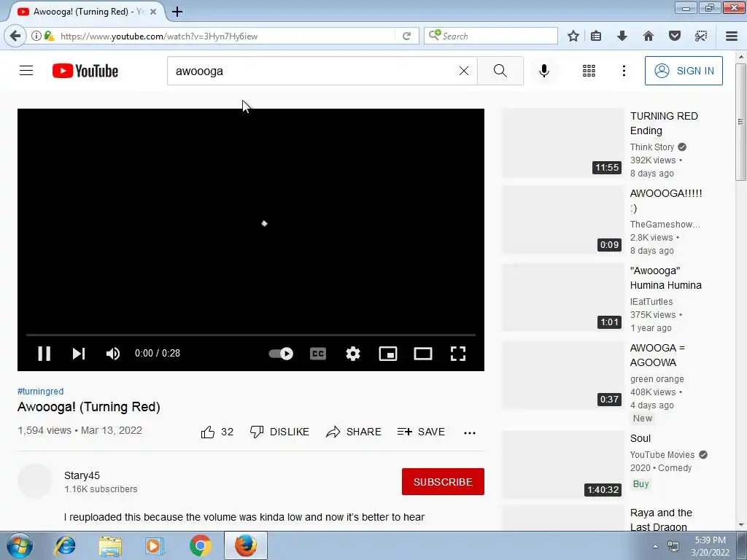Toggle autoplay switch in the player
Image resolution: width=747 pixels, height=560 pixels.
click(x=281, y=354)
